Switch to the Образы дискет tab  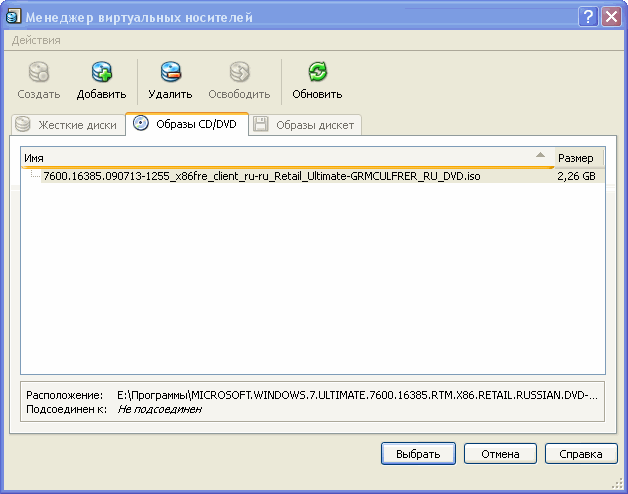(x=315, y=125)
